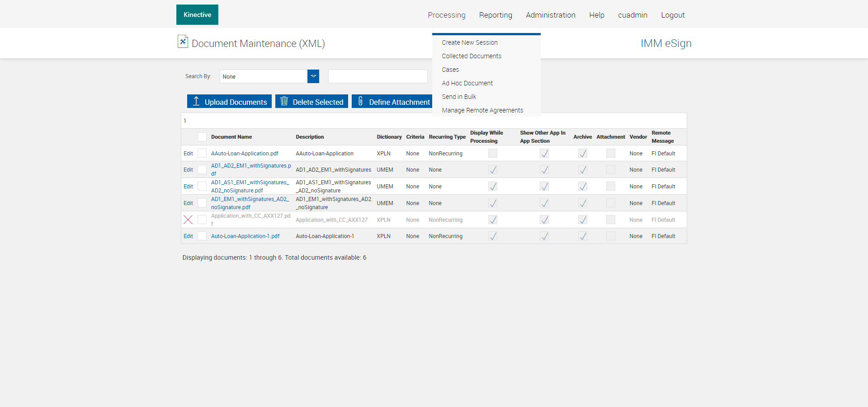
Task: Click the trash can icon on Delete Selected
Action: click(284, 101)
